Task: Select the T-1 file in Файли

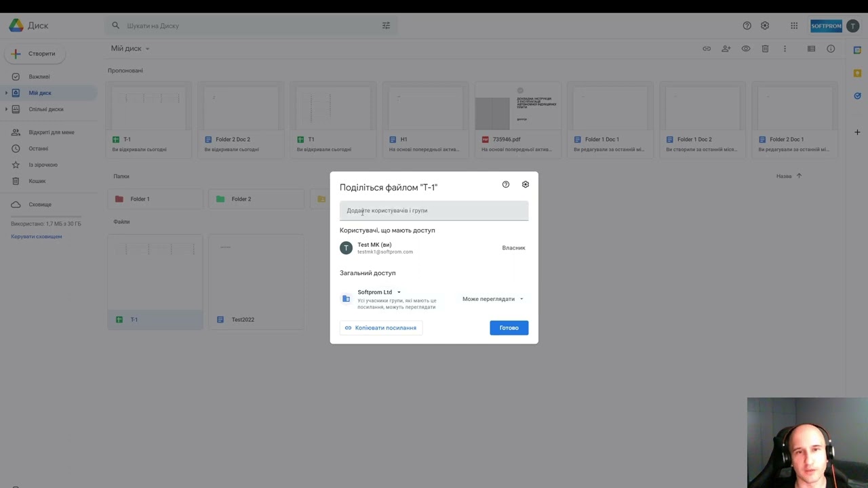Action: click(x=155, y=282)
